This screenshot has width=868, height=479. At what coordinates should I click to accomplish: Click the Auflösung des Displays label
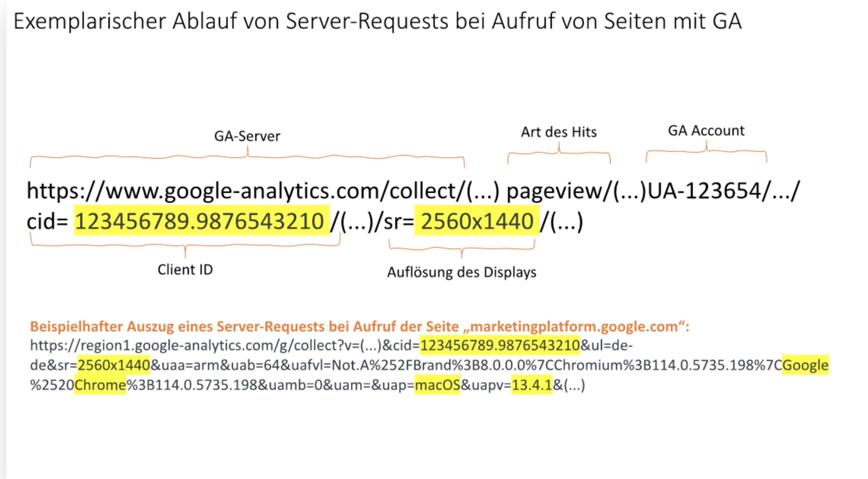tap(461, 272)
